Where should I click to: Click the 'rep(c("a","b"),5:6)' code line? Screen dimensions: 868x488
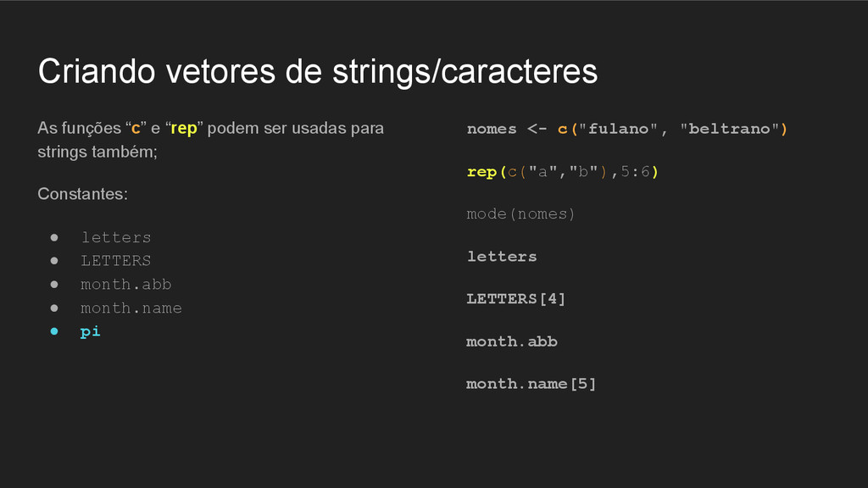(563, 172)
